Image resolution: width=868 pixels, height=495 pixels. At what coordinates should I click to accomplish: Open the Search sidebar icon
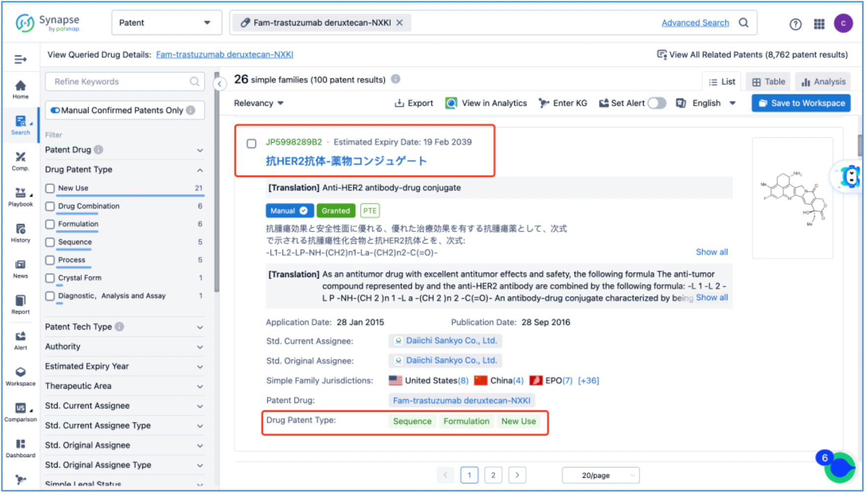coord(21,125)
